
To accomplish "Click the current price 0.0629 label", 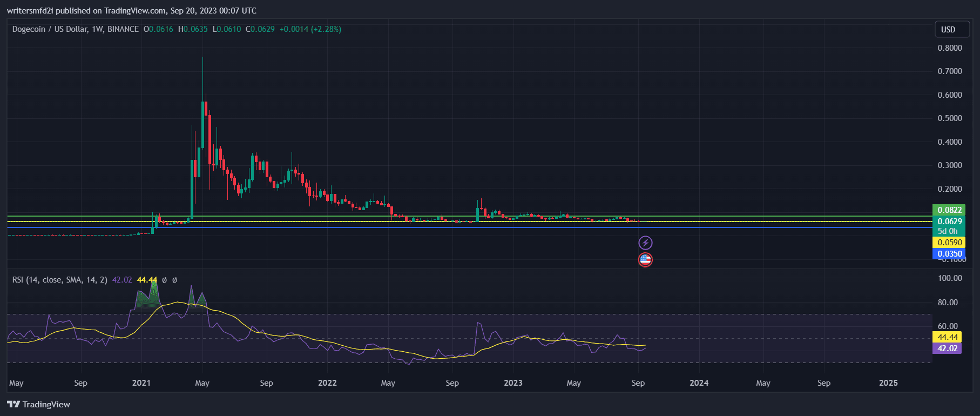I will [949, 222].
